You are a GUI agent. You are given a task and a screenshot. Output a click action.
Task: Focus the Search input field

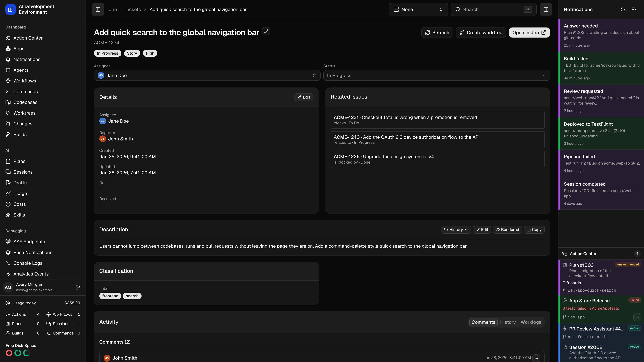pyautogui.click(x=494, y=10)
